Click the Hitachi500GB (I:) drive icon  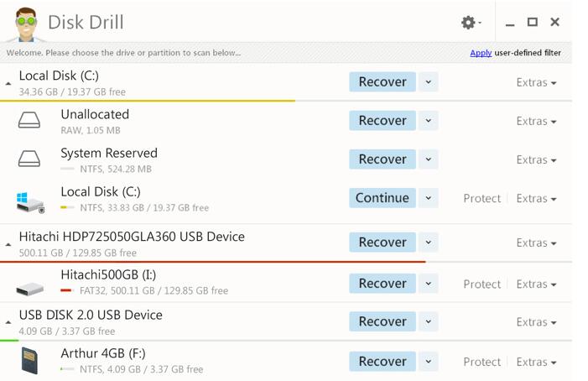coord(30,289)
